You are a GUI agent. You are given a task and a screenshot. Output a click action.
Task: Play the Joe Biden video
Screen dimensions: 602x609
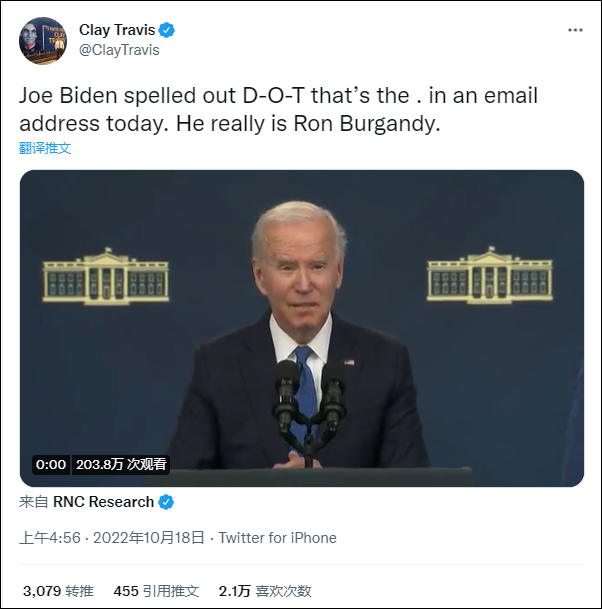click(301, 328)
